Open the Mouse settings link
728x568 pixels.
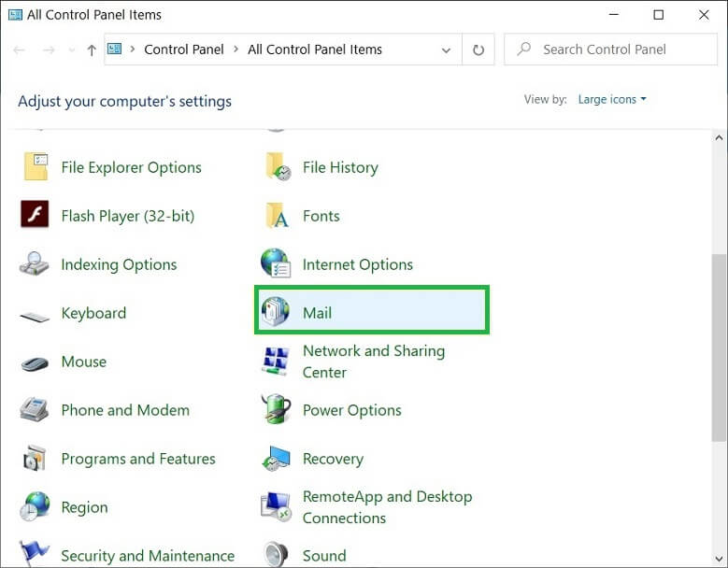coord(84,362)
